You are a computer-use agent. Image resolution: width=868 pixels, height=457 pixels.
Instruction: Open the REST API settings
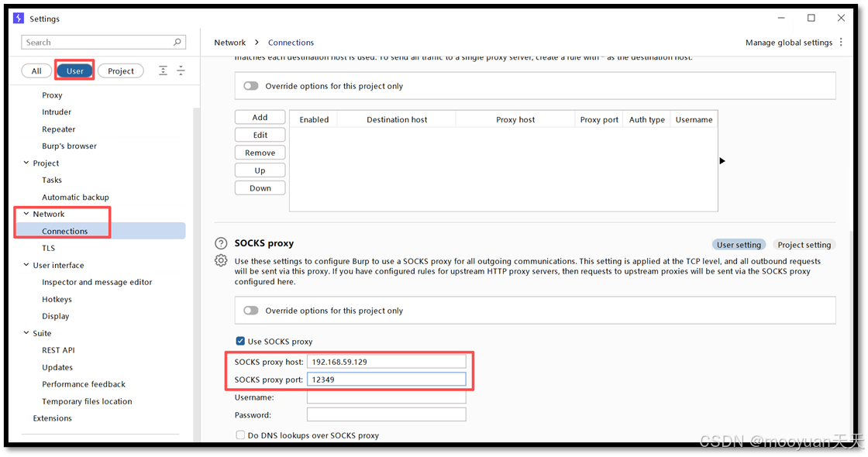[58, 350]
